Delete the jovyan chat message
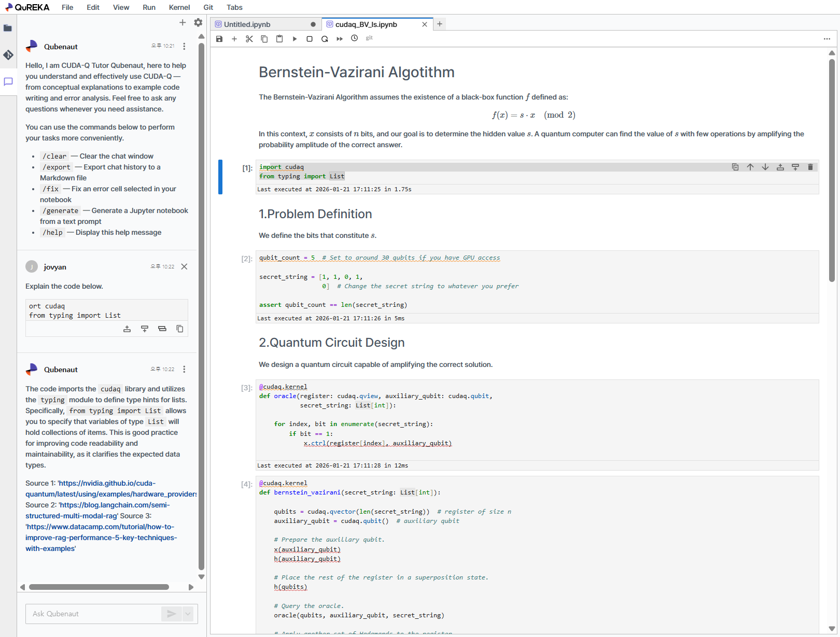840x637 pixels. click(x=184, y=267)
